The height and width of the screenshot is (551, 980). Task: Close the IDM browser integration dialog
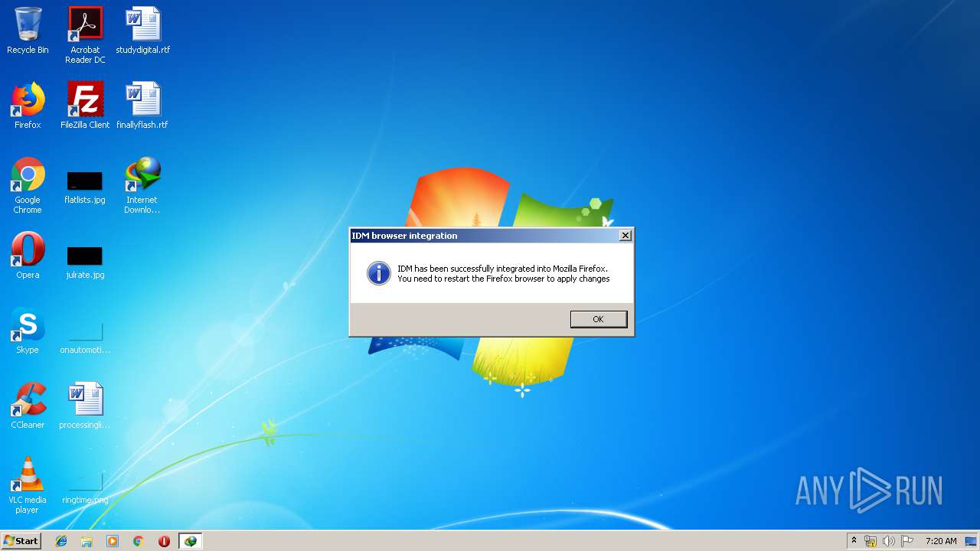pyautogui.click(x=626, y=236)
